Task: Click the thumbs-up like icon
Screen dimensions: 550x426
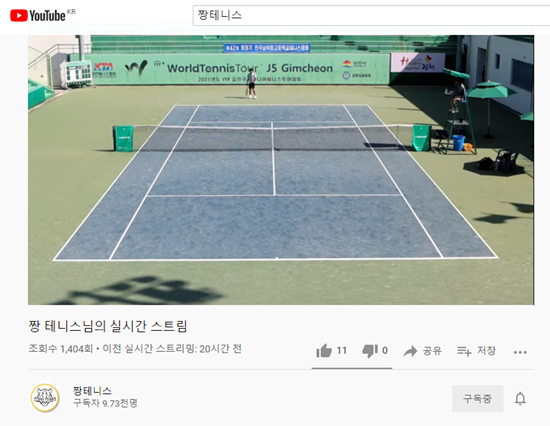Action: pos(324,351)
